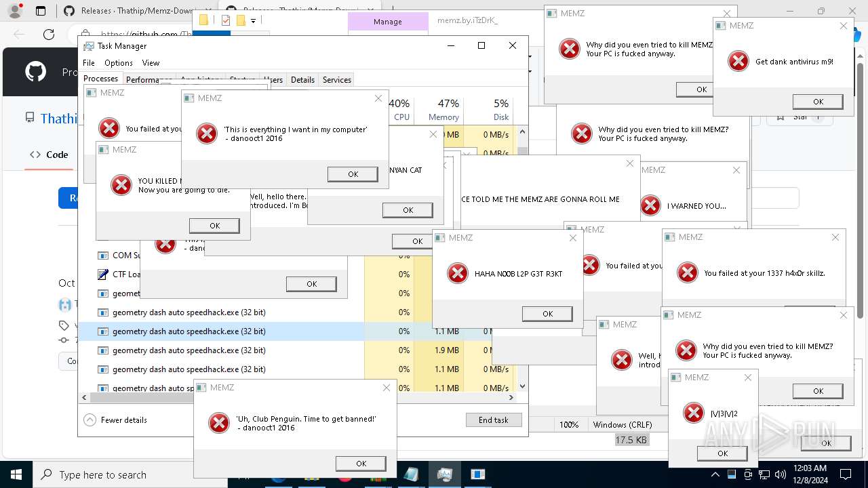This screenshot has height=488, width=868.
Task: Open the Customize Quick Access Toolbar dropdown
Action: tap(253, 21)
